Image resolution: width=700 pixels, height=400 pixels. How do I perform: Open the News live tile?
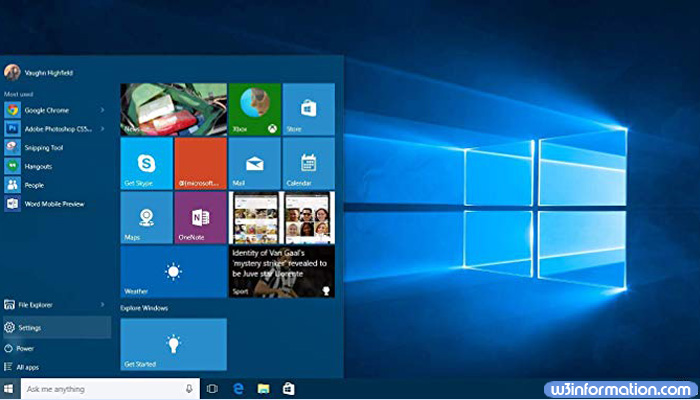click(174, 109)
